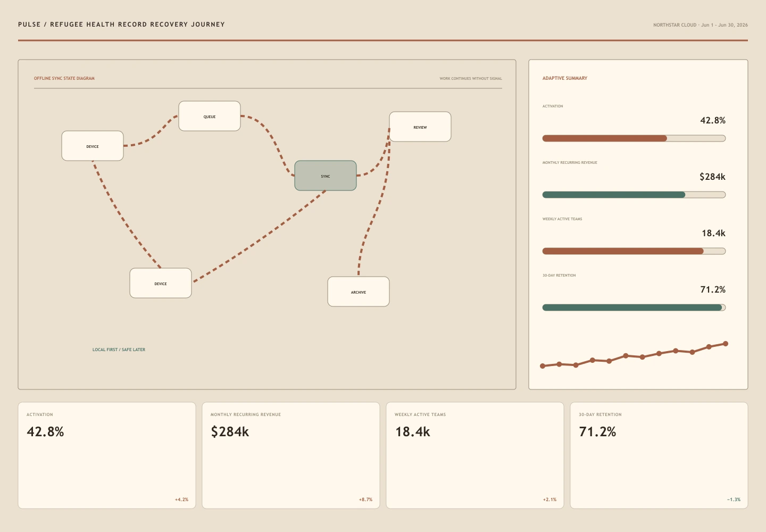Screen dimensions: 766x532
Task: Select the QUEUE node in the diagram
Action: pyautogui.click(x=210, y=116)
